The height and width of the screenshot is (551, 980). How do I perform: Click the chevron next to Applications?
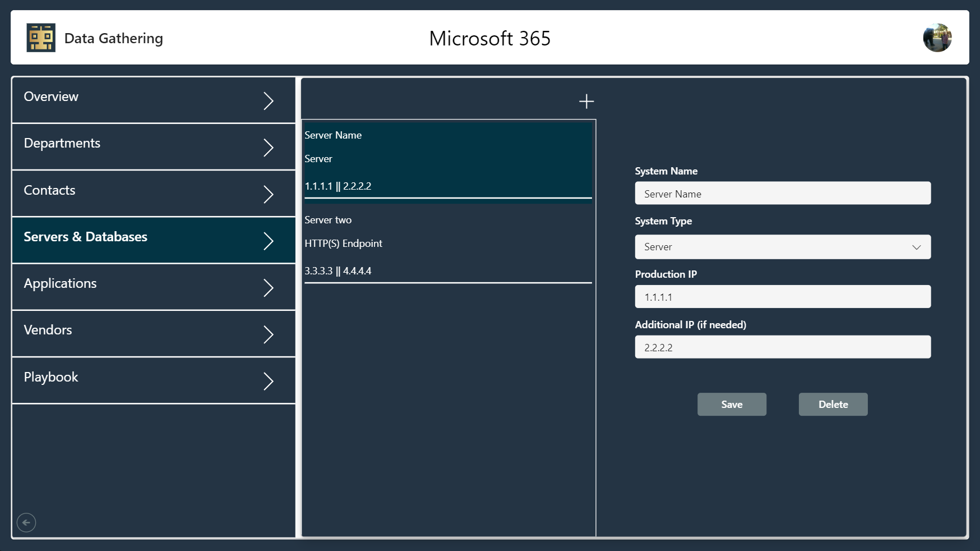pos(269,288)
